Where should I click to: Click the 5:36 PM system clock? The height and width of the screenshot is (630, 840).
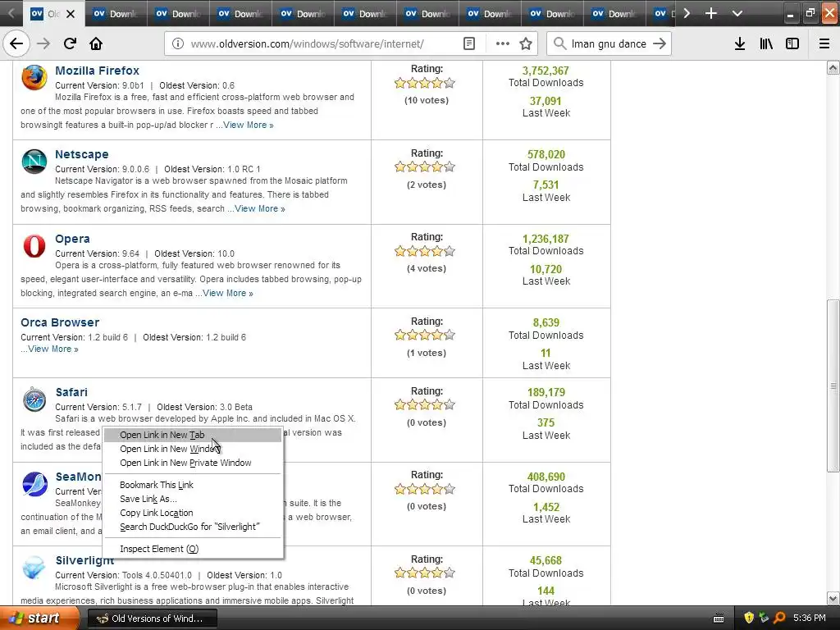(x=810, y=619)
